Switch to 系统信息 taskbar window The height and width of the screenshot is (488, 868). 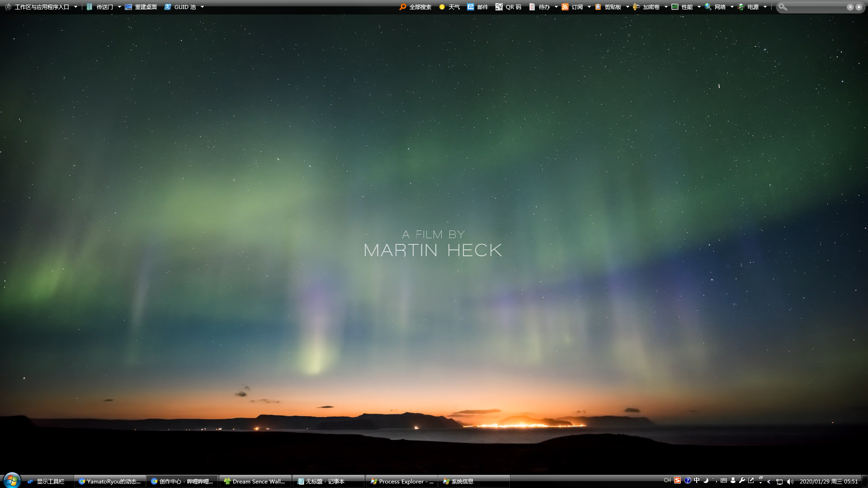coord(475,482)
